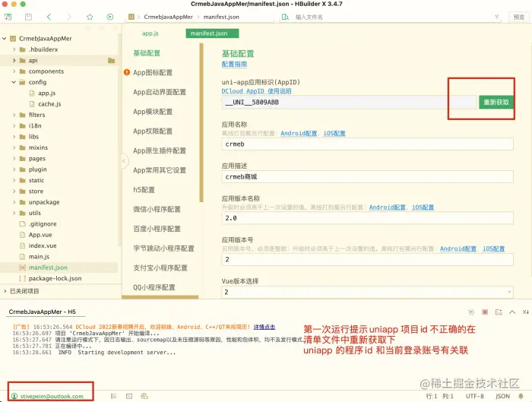Click the folder icon on the api row

[111, 60]
